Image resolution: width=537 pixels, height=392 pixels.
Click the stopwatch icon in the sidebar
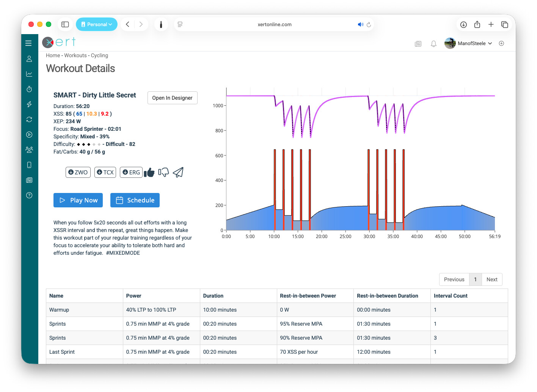(x=29, y=89)
